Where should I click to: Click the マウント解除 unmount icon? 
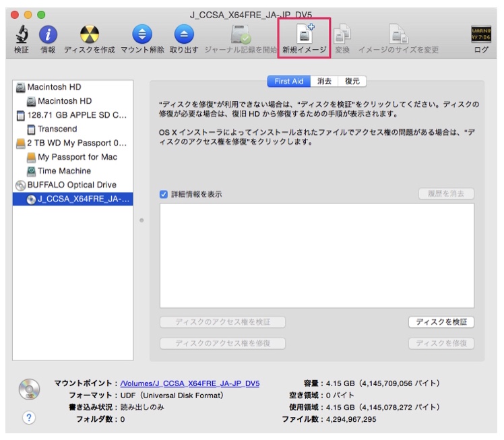coord(142,34)
